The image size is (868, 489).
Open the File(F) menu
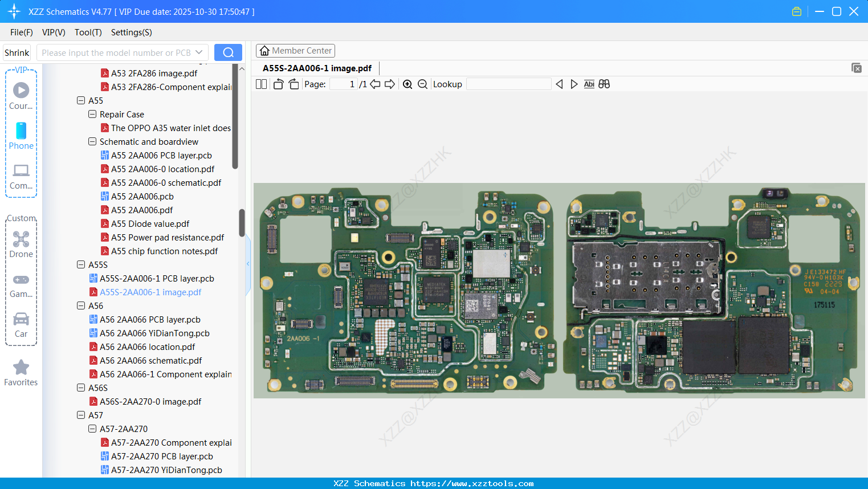tap(22, 32)
